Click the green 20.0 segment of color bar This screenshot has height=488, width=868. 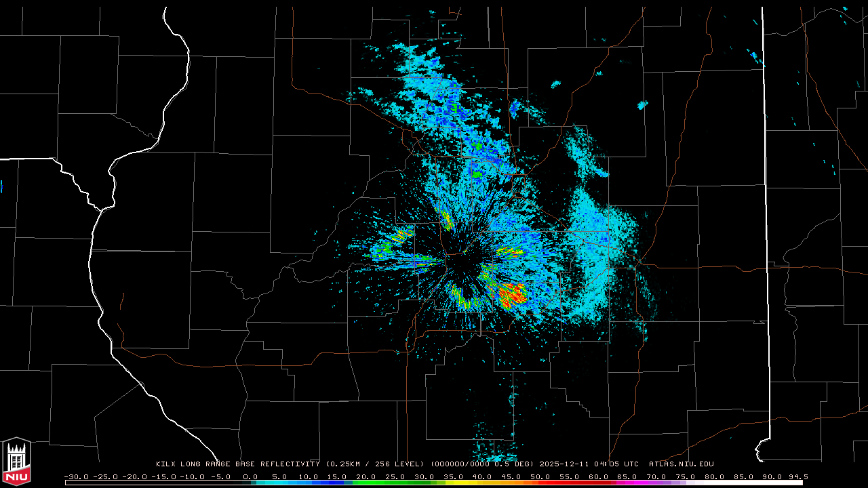coord(366,483)
